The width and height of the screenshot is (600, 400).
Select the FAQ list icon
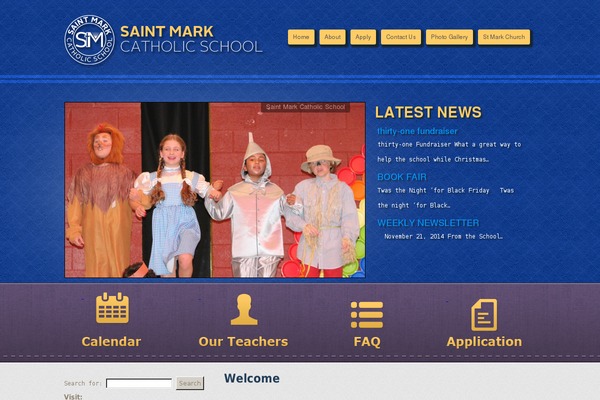click(x=367, y=315)
